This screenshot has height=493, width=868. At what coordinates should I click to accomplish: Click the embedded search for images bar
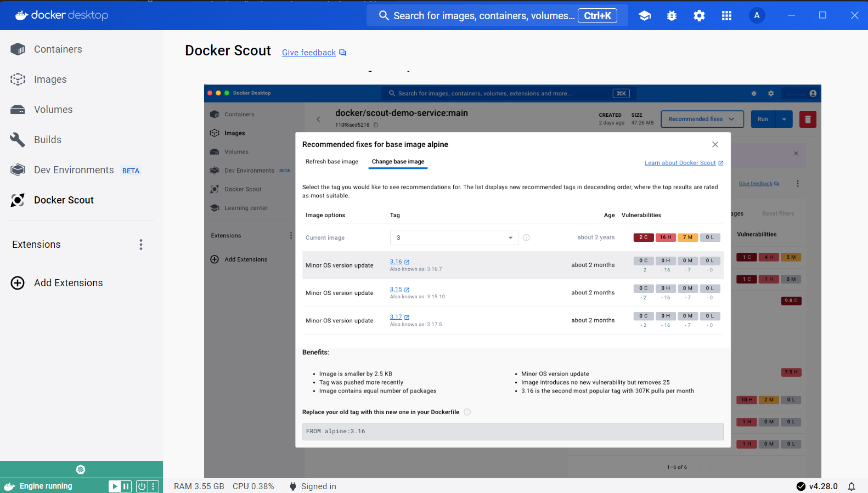(x=509, y=93)
